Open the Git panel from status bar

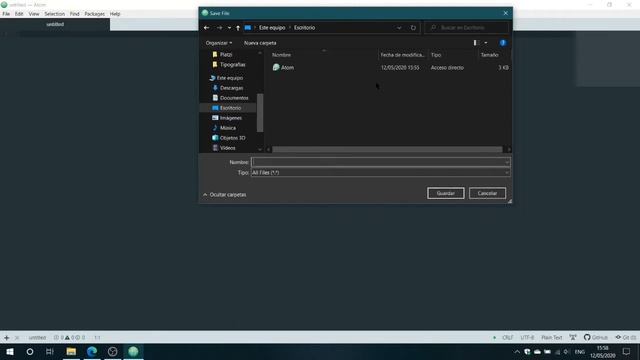point(626,338)
